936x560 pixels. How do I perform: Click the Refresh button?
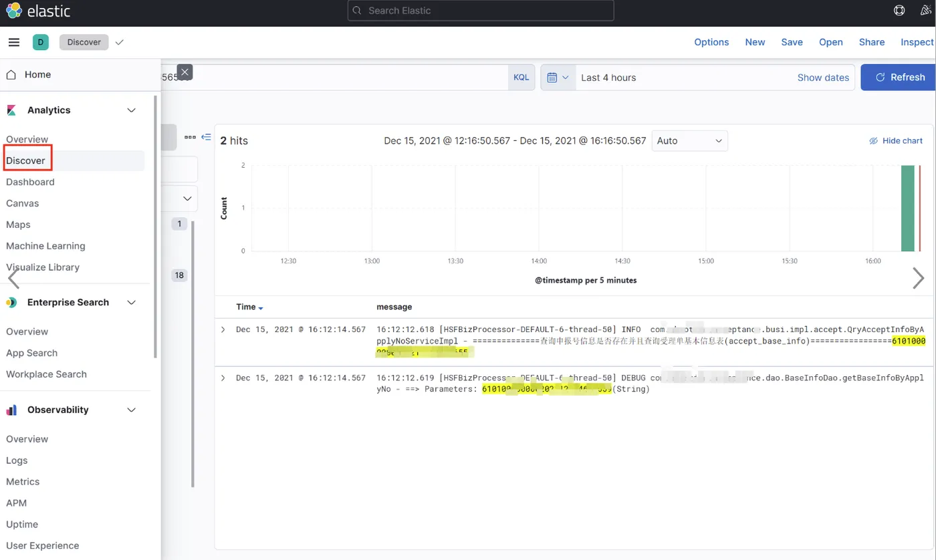[899, 78]
